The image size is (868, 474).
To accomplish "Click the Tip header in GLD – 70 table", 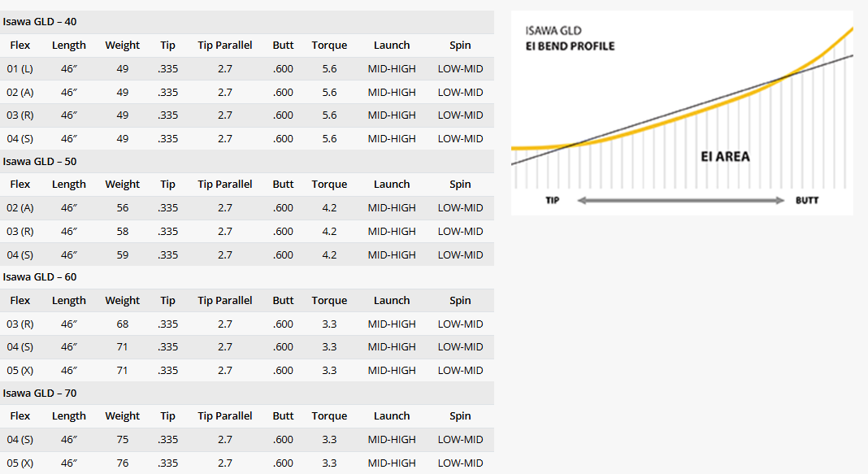I will pos(167,416).
